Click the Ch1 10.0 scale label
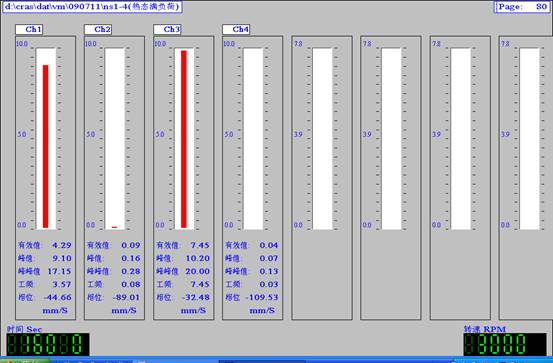The width and height of the screenshot is (553, 363). [22, 44]
